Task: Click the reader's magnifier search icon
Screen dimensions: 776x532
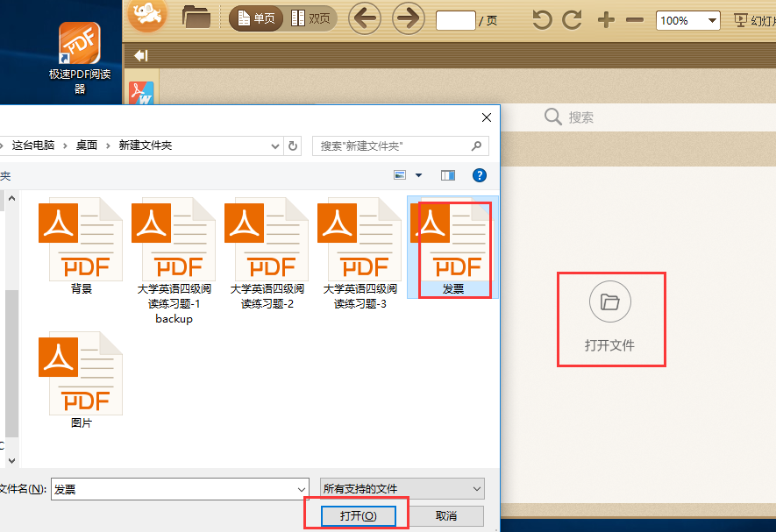Action: point(552,117)
